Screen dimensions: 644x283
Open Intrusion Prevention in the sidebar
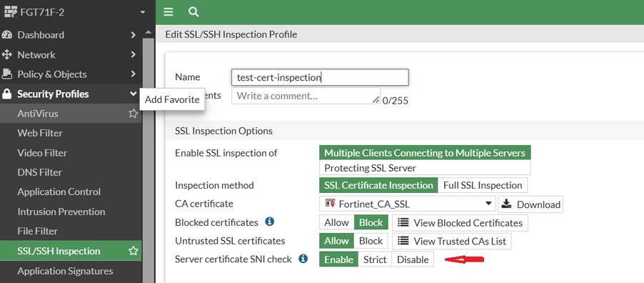(x=71, y=212)
